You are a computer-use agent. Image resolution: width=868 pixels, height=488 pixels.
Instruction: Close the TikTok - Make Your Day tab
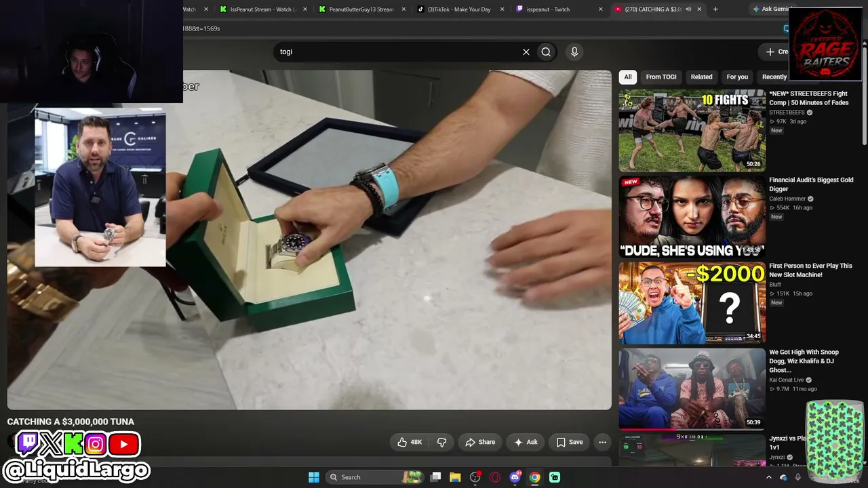[x=502, y=9]
